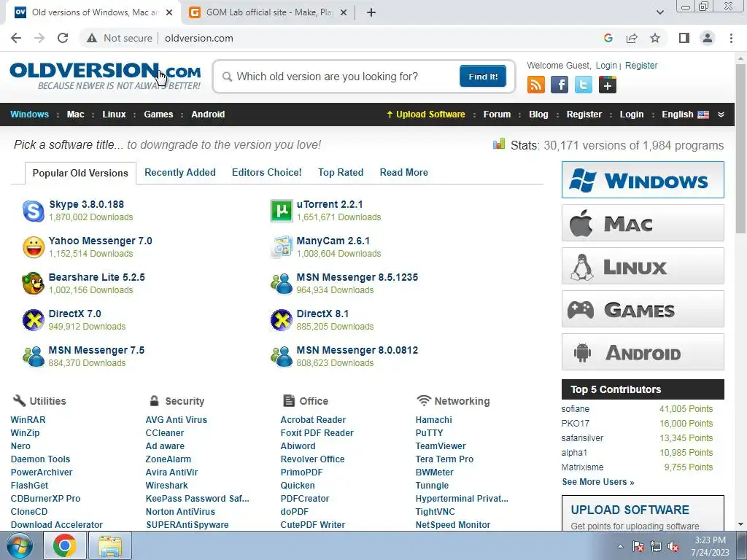Open Chrome three-dot menu
The width and height of the screenshot is (747, 560).
[731, 38]
